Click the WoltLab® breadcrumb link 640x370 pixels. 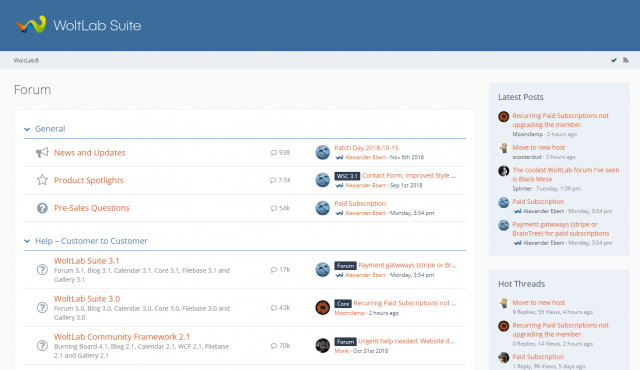pyautogui.click(x=26, y=60)
